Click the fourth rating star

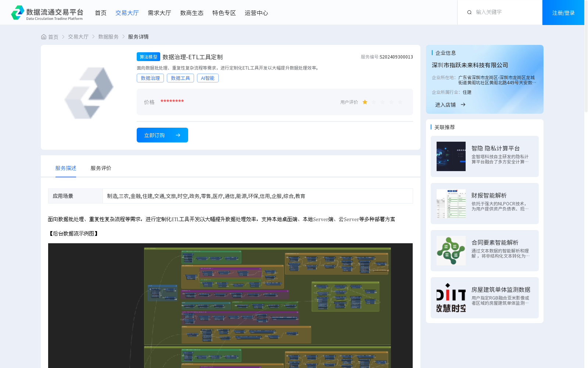click(x=391, y=102)
